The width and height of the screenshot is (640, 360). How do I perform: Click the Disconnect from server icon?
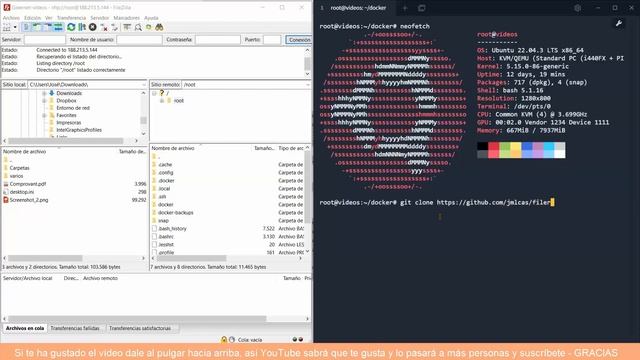pos(104,27)
